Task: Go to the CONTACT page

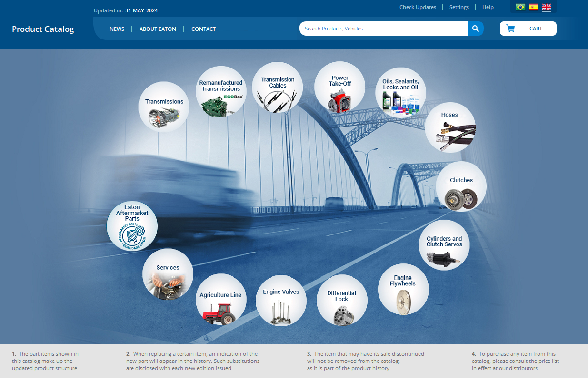Action: coord(203,29)
